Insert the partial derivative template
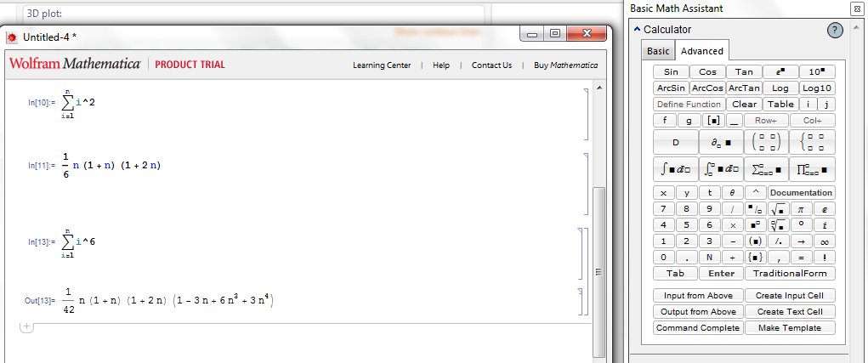868x363 pixels. click(x=721, y=142)
